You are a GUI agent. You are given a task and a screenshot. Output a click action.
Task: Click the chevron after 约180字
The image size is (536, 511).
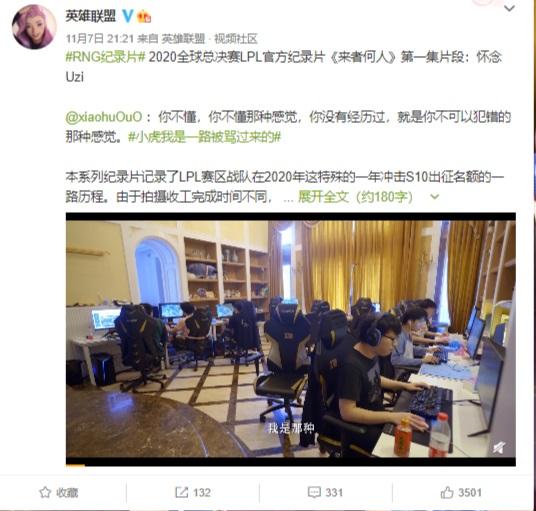(434, 197)
